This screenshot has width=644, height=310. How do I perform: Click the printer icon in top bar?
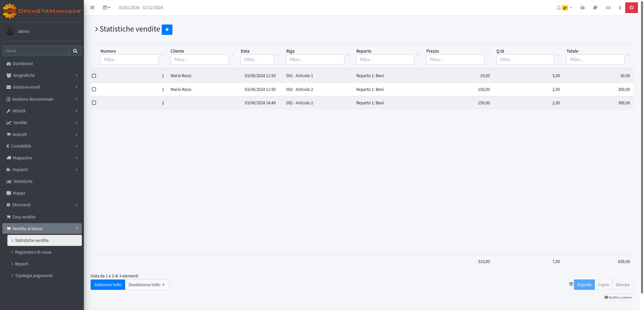pos(583,8)
